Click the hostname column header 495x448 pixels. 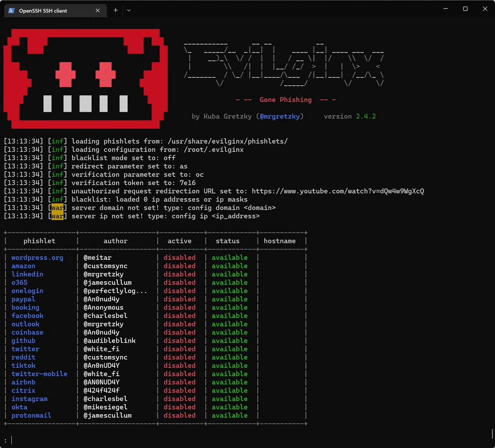click(280, 241)
